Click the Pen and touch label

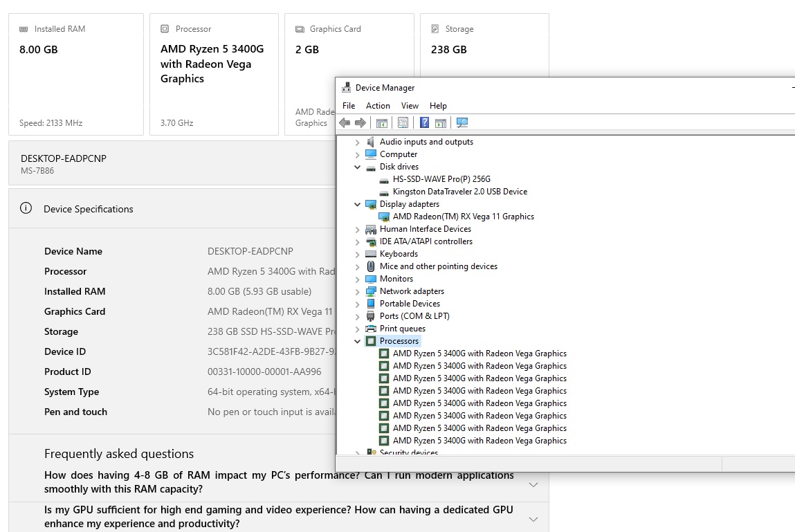pos(75,412)
